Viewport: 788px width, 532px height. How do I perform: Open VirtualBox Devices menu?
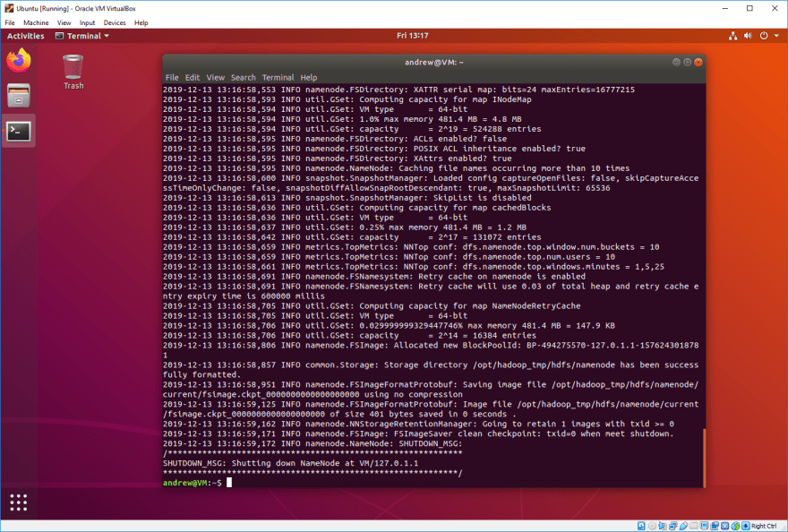click(x=115, y=22)
